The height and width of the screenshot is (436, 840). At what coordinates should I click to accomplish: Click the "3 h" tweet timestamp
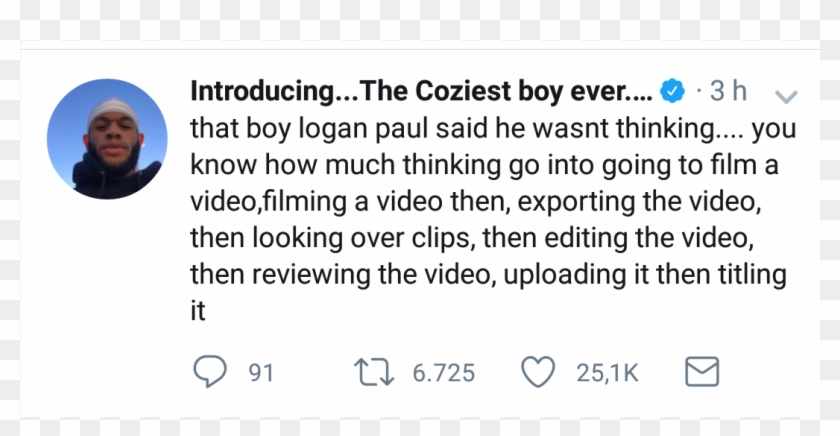click(x=728, y=93)
